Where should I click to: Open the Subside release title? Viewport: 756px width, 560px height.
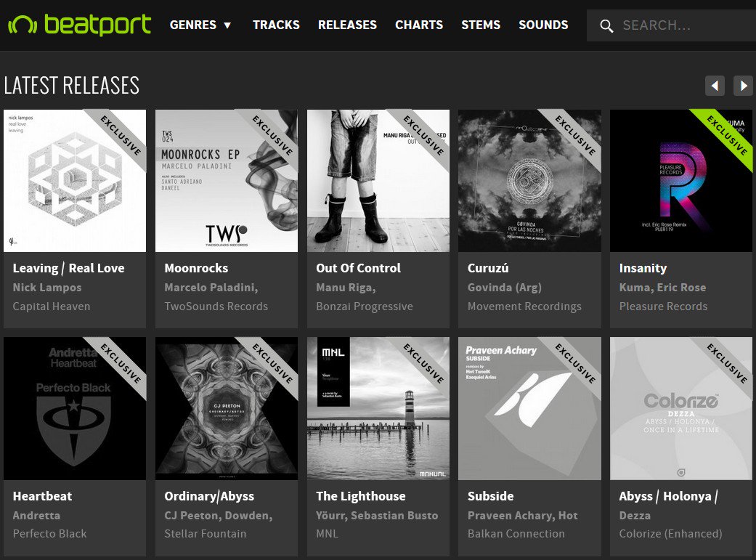pos(490,496)
